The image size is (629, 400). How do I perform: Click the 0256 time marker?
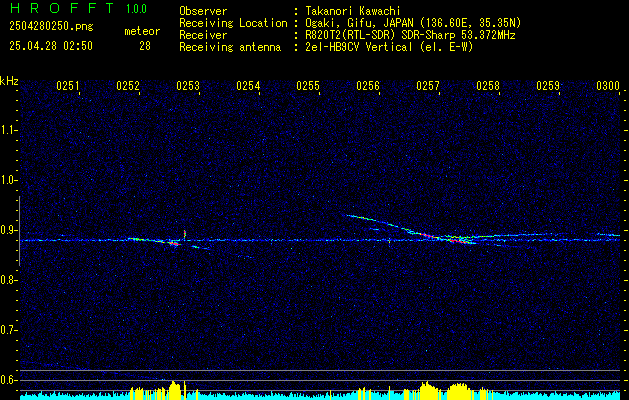368,86
